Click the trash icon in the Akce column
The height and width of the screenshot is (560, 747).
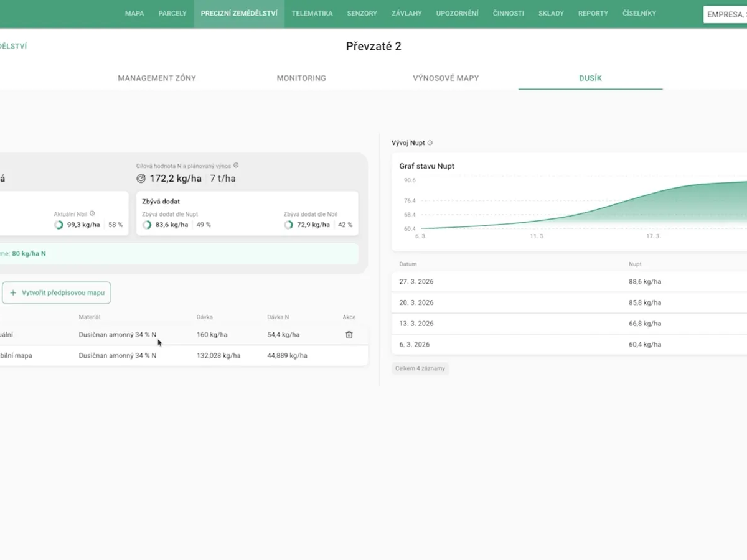[349, 335]
